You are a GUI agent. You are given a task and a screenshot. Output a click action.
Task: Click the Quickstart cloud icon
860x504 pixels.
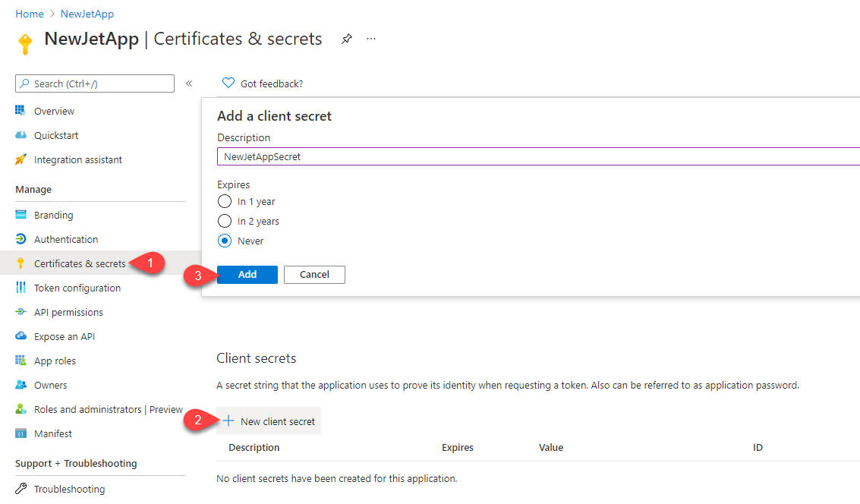(20, 135)
